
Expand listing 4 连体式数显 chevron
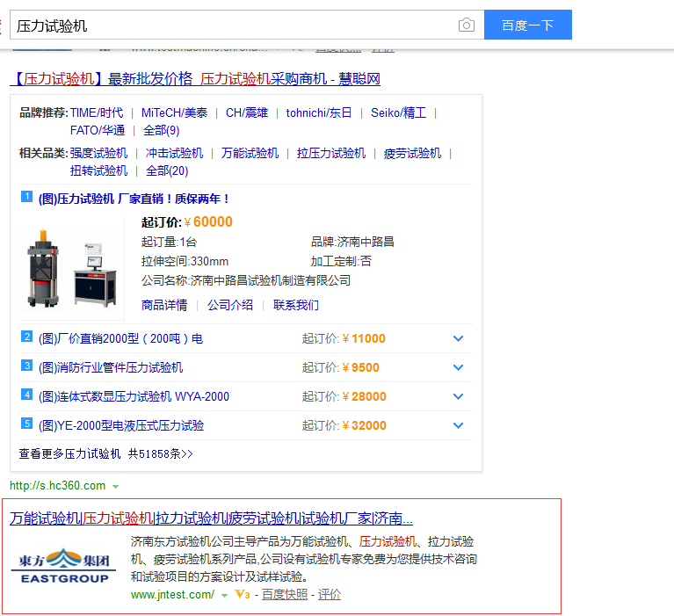click(458, 396)
